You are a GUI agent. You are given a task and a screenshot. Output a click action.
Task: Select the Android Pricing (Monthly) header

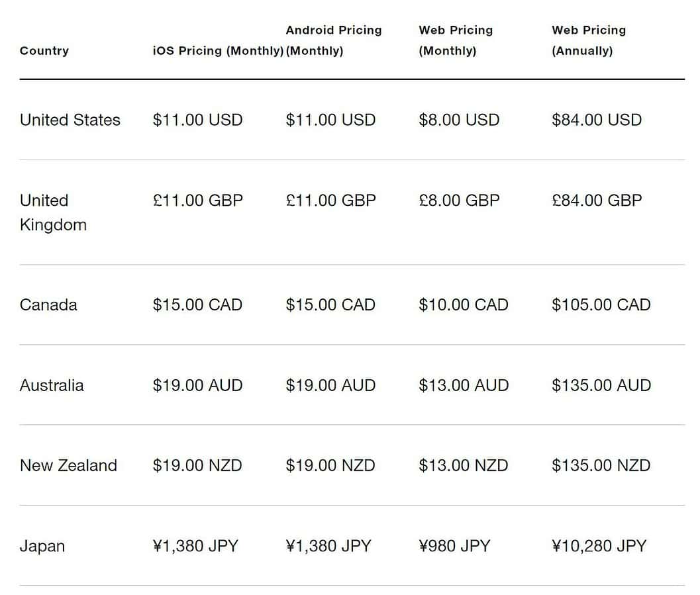pyautogui.click(x=334, y=40)
